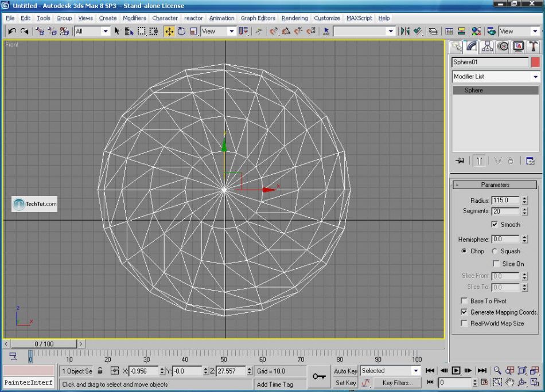
Task: Select the Zoom magnifier viewport tool
Action: [497, 370]
